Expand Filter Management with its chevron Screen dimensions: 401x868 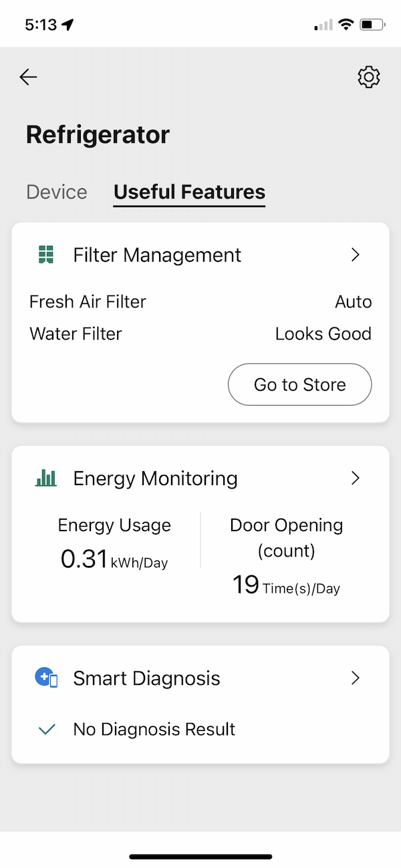tap(356, 255)
